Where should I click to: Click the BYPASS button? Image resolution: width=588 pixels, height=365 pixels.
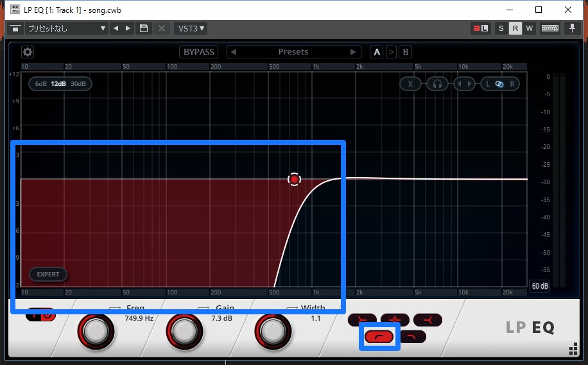(199, 52)
